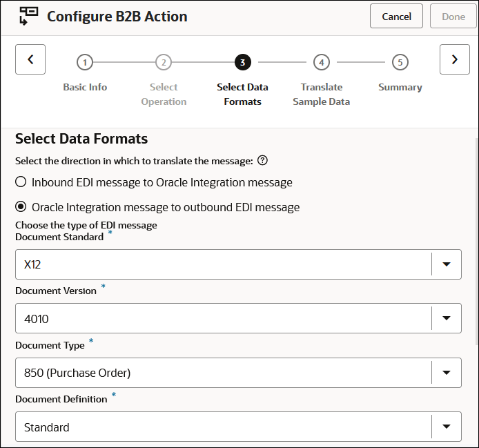Click the X12 Document Standard field
This screenshot has height=448, width=479.
point(238,264)
